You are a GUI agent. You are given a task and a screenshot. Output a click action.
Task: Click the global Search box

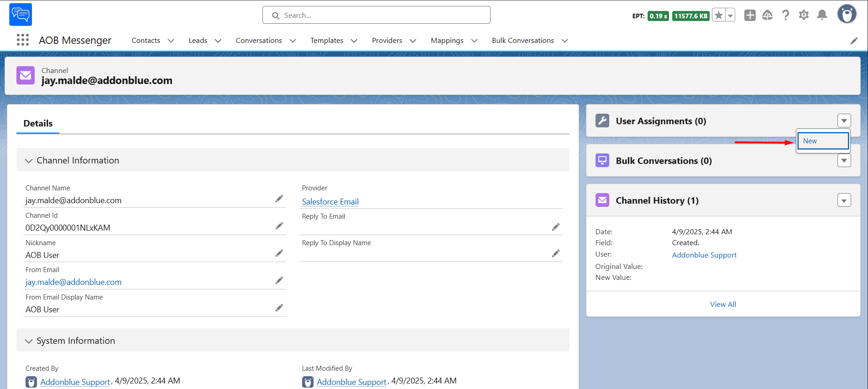click(x=376, y=15)
